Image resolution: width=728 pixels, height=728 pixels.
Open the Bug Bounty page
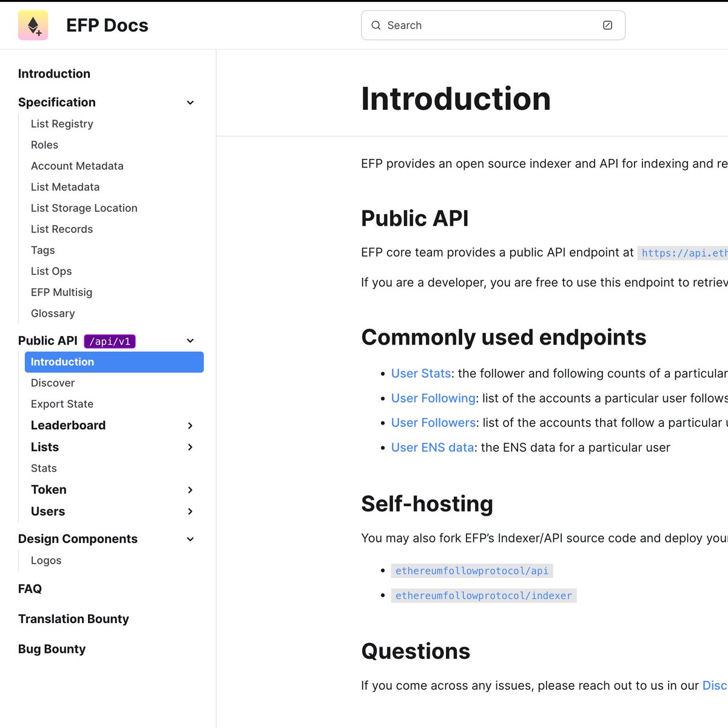(52, 649)
